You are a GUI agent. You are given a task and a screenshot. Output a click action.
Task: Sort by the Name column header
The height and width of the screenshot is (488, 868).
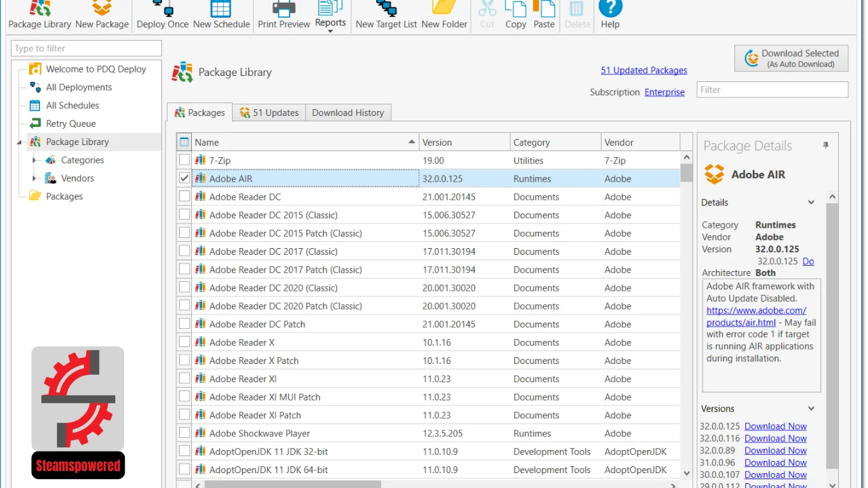pyautogui.click(x=305, y=142)
